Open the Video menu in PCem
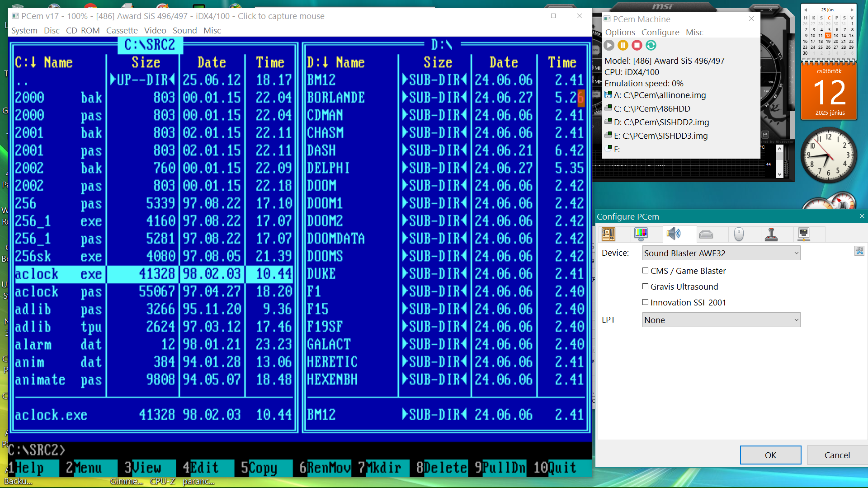Image resolution: width=868 pixels, height=488 pixels. coord(155,30)
